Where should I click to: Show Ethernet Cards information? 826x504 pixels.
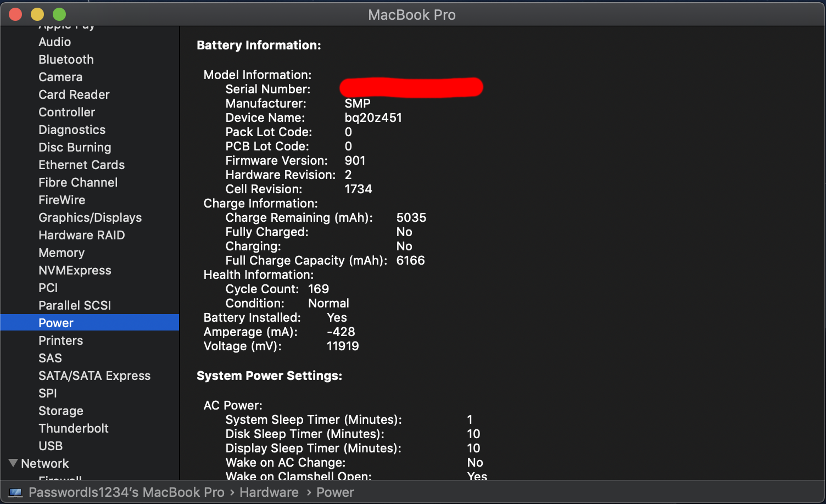point(81,165)
